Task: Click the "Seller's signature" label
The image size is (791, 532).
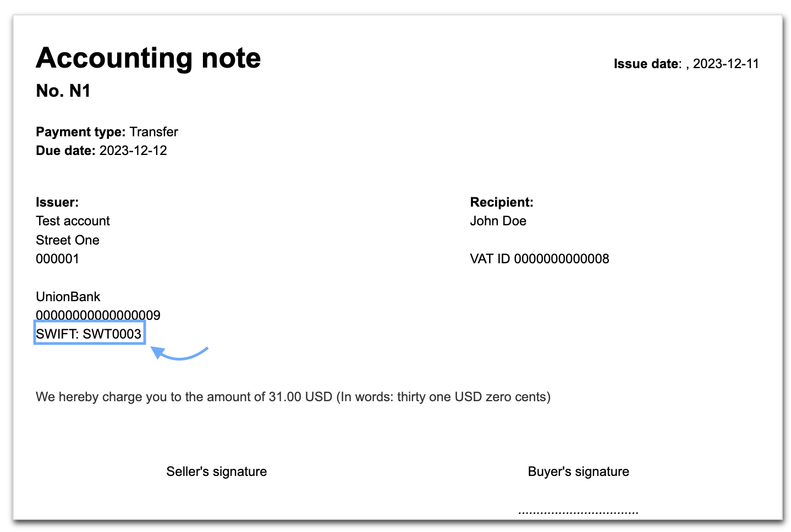Action: pos(216,472)
